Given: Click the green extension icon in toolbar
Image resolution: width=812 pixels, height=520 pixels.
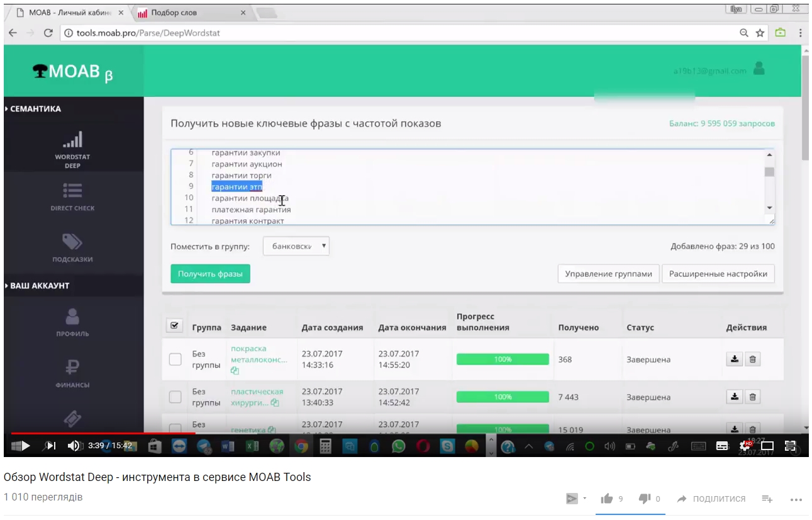Looking at the screenshot, I should pos(781,33).
